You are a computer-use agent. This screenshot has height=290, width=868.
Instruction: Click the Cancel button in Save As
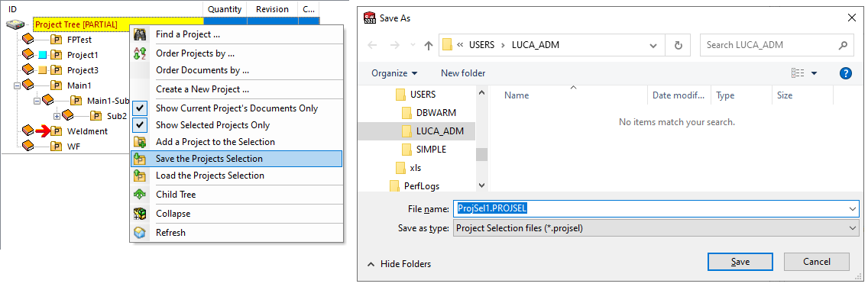point(817,261)
